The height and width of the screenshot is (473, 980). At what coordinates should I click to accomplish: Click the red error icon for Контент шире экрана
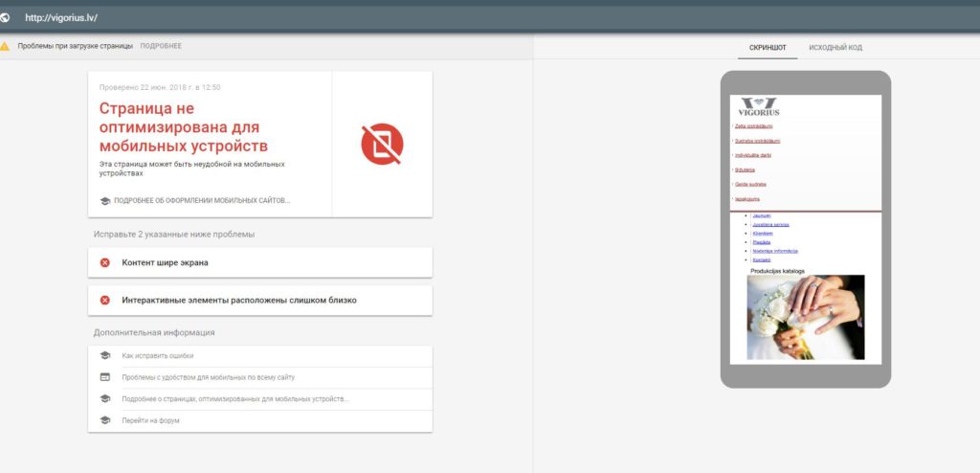pos(105,262)
